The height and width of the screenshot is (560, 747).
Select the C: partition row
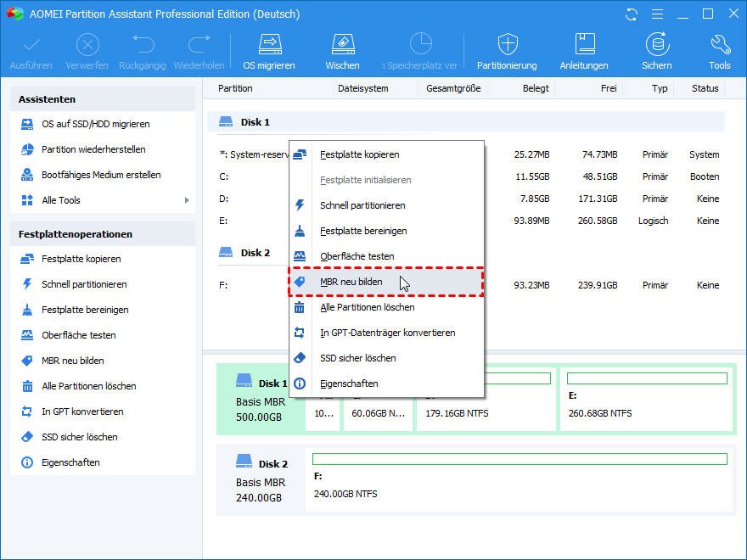point(466,176)
